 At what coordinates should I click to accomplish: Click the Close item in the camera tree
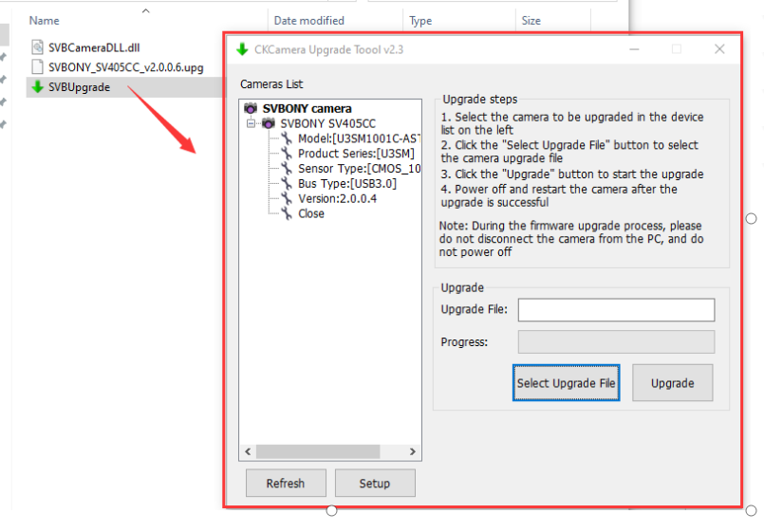311,214
